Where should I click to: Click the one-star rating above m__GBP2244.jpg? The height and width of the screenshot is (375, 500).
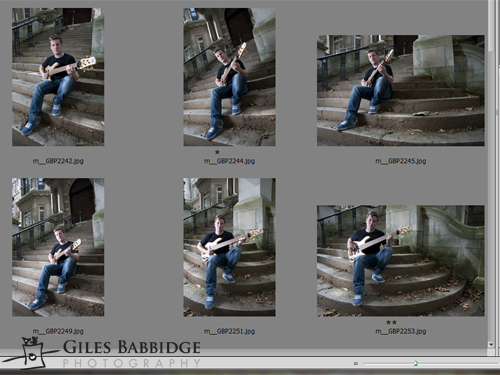pos(217,152)
